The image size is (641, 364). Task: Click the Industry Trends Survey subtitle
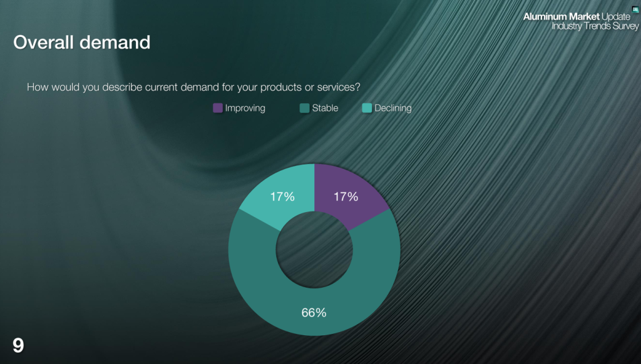pyautogui.click(x=595, y=26)
